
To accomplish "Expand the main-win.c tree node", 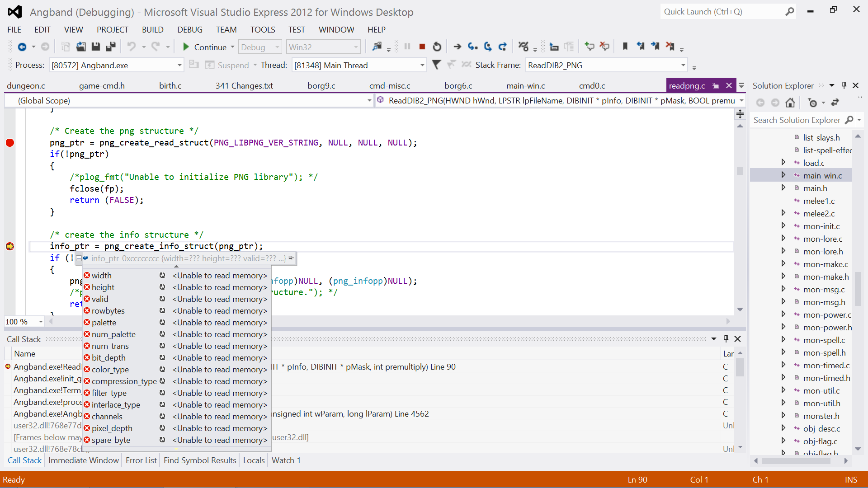I will 783,175.
